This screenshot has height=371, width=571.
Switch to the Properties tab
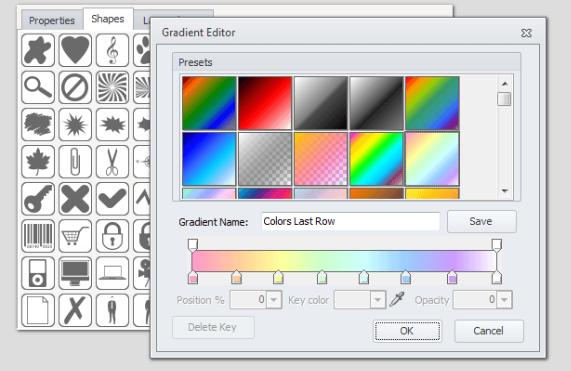[x=52, y=20]
